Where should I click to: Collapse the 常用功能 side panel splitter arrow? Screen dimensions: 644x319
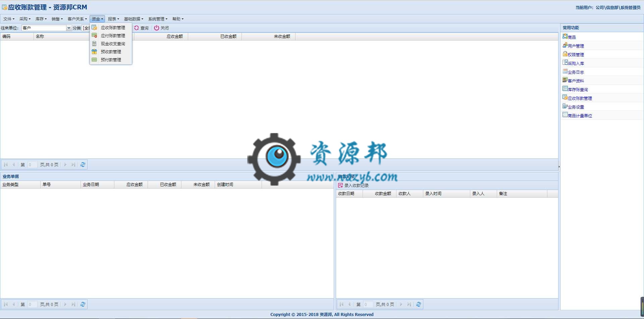coord(559,167)
